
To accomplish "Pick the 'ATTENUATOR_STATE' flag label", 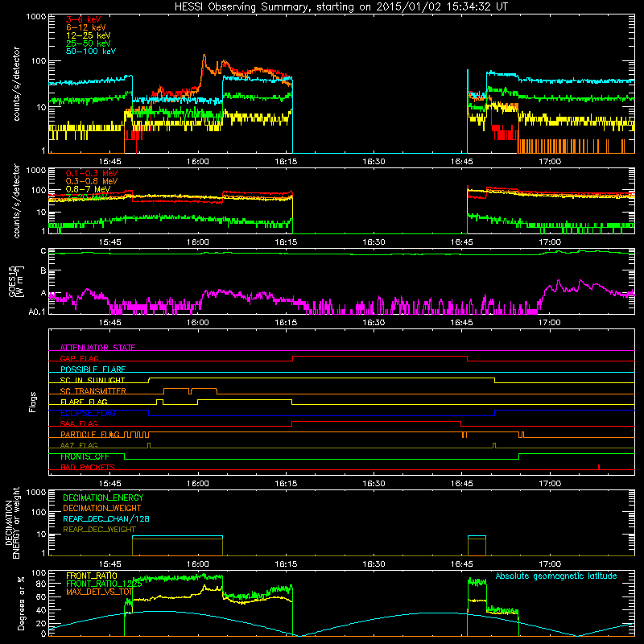I will [x=97, y=348].
